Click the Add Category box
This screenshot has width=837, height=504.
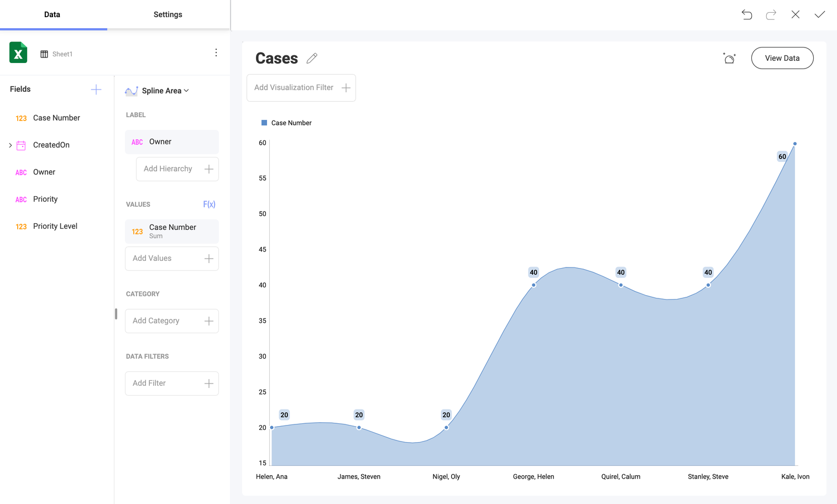click(x=172, y=321)
